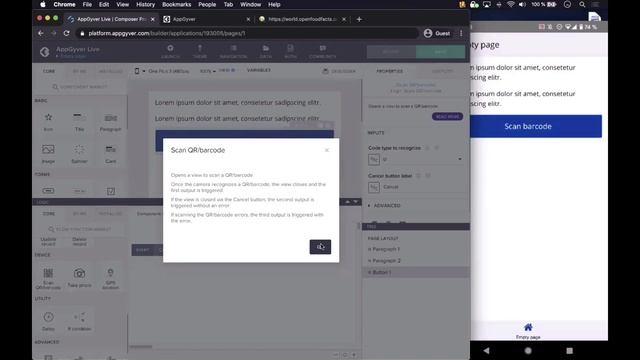Screen dimensions: 640x360
Task: Select the Installed tab in the logic panel
Action: 111,213
